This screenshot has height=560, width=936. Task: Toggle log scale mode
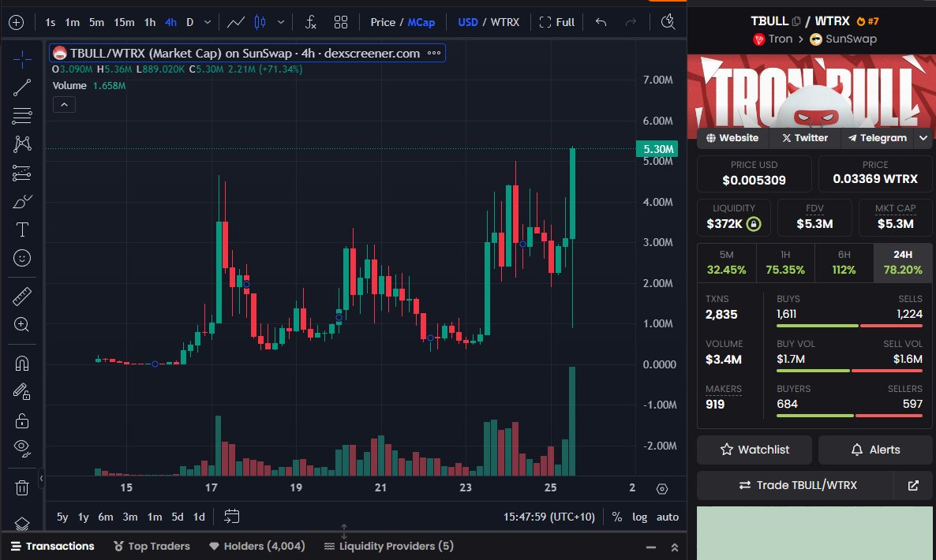pos(639,517)
